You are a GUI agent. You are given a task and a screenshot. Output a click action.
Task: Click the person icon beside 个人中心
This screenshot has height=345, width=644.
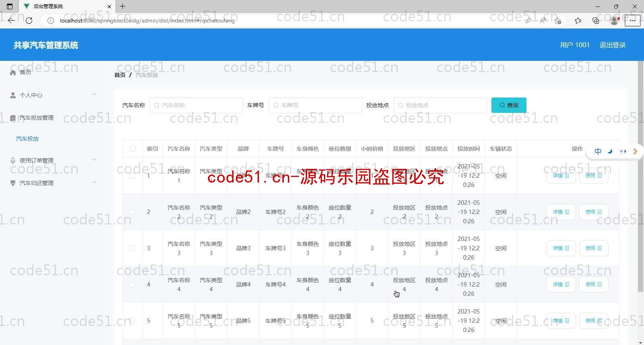(13, 95)
